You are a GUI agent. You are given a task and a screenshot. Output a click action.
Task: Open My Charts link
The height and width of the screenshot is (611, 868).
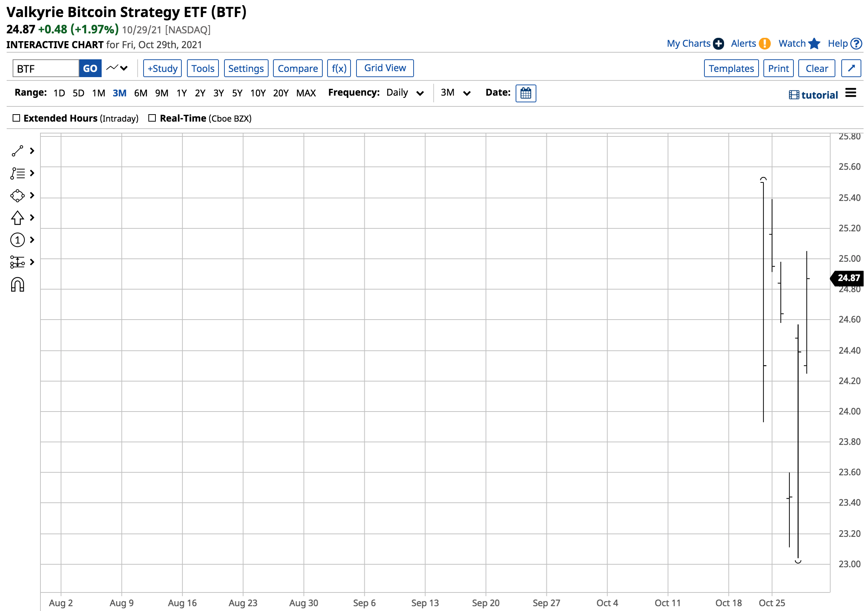click(688, 44)
